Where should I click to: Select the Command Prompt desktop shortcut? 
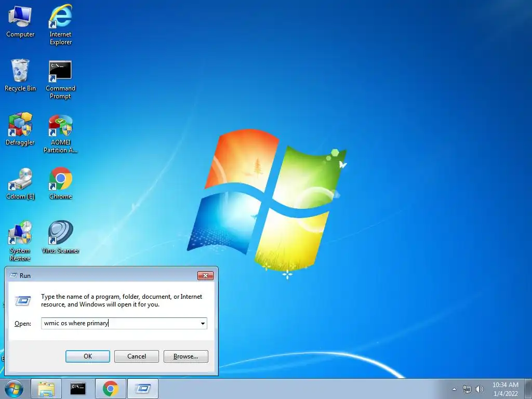tap(60, 79)
